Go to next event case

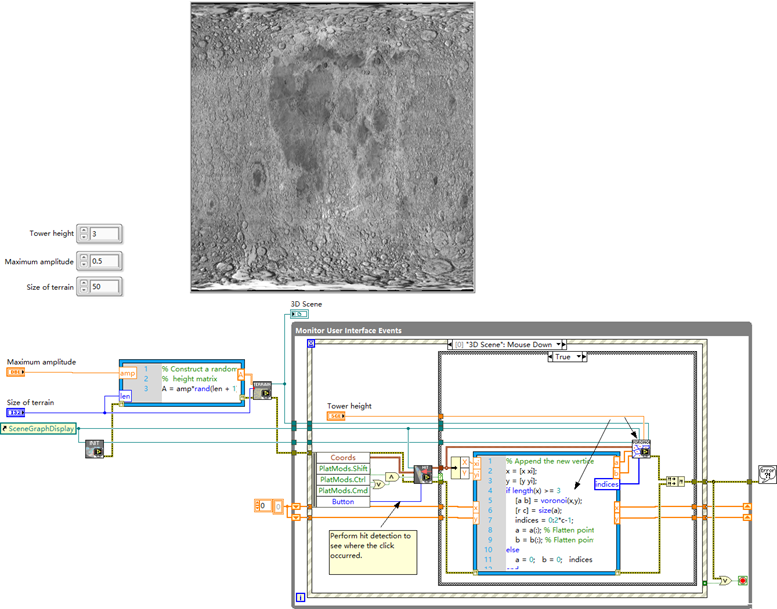pyautogui.click(x=564, y=344)
